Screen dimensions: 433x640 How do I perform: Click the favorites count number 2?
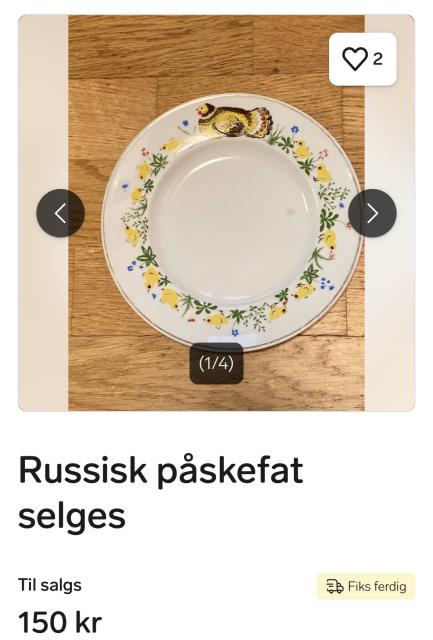coord(378,59)
